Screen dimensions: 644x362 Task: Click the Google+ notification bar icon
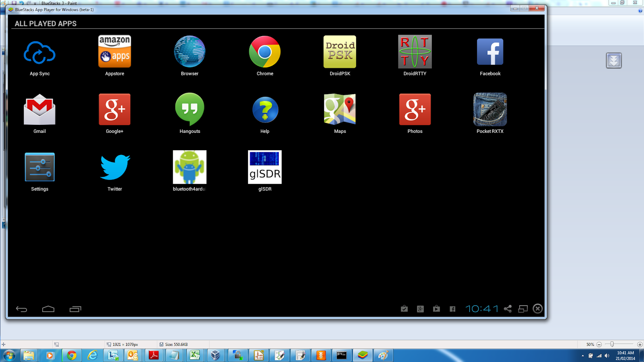click(x=421, y=309)
